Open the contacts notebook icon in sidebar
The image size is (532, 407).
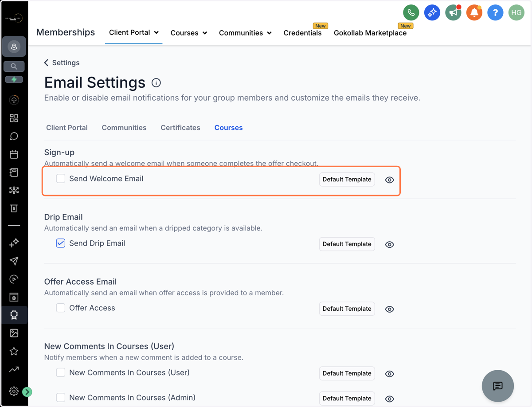click(14, 172)
